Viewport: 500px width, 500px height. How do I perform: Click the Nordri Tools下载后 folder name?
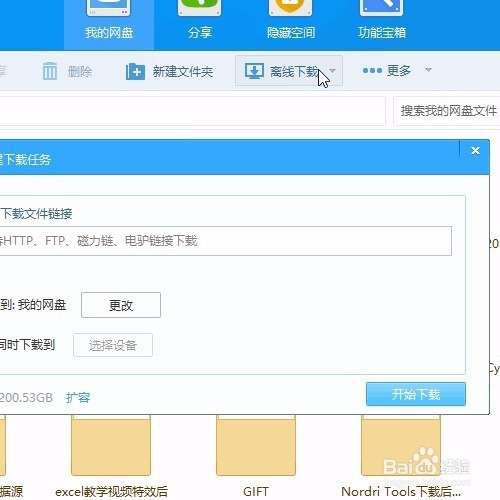pos(401,492)
